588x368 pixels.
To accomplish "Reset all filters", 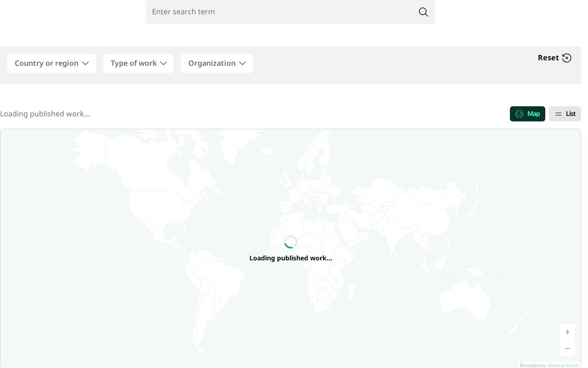I will point(554,58).
